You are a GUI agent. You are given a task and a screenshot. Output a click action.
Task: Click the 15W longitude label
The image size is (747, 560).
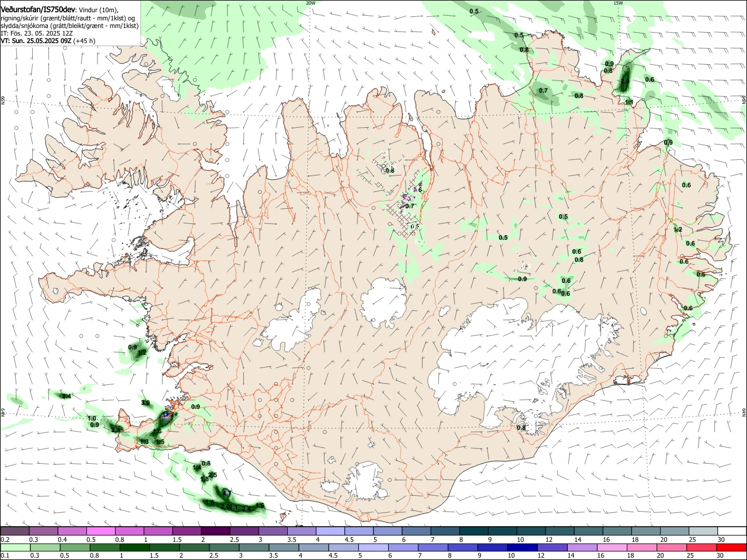618,3
